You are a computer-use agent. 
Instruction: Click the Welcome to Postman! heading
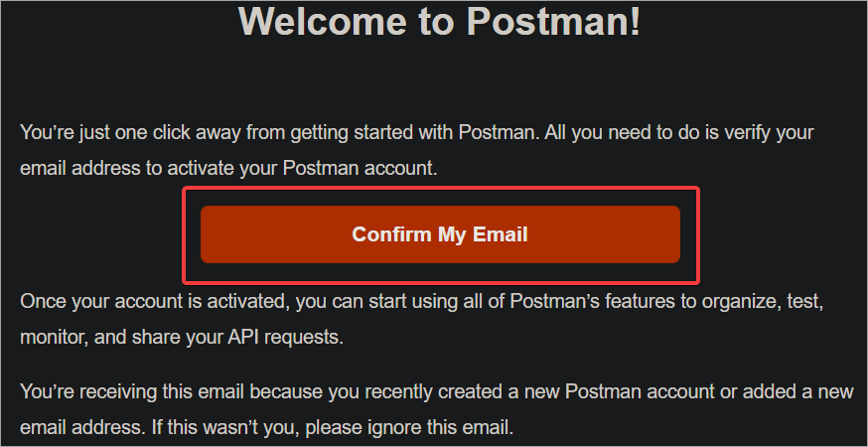pos(440,21)
